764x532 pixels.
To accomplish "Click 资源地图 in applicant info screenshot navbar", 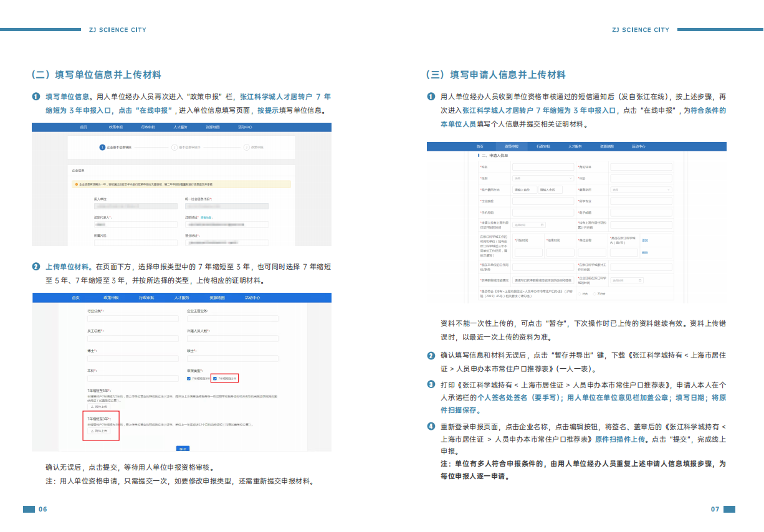I will (x=607, y=146).
